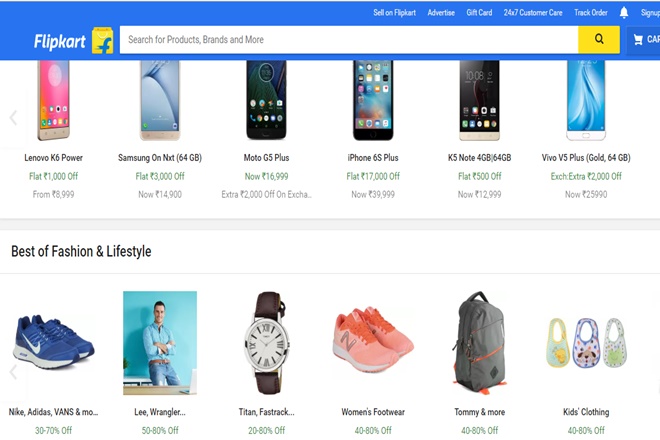
Task: Open the Gift Card menu item
Action: tap(480, 13)
